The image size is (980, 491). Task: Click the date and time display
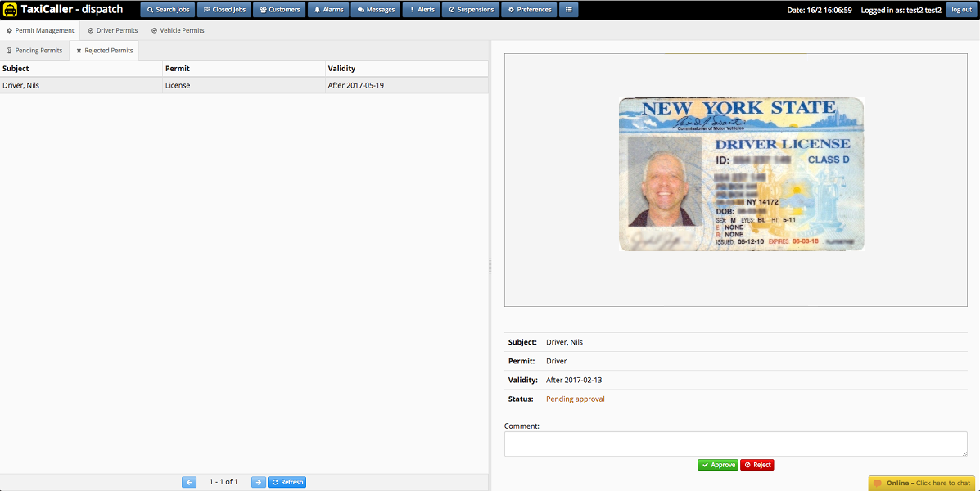tap(820, 10)
